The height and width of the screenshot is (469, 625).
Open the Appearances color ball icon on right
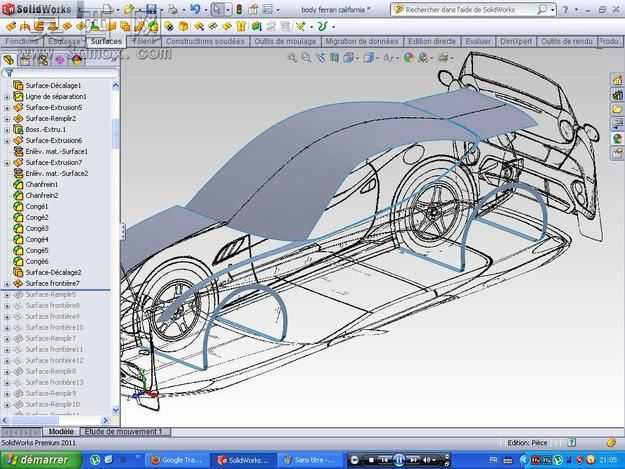pos(617,139)
